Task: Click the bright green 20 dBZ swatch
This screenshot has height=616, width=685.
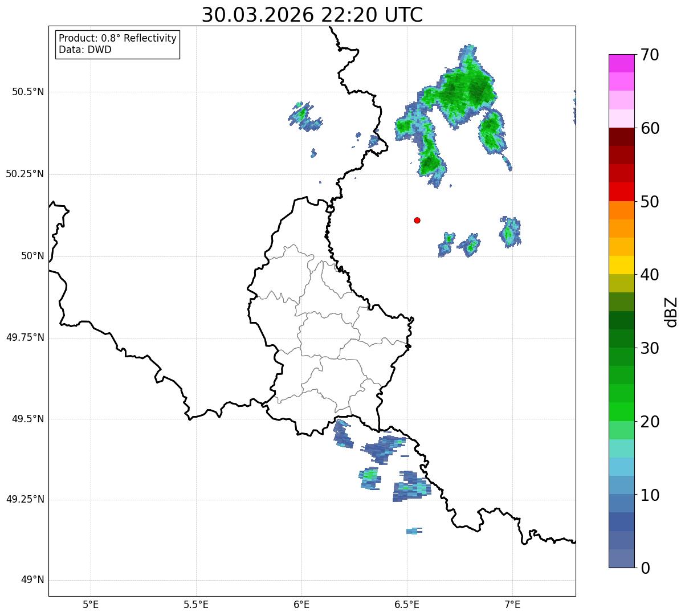Action: (622, 412)
